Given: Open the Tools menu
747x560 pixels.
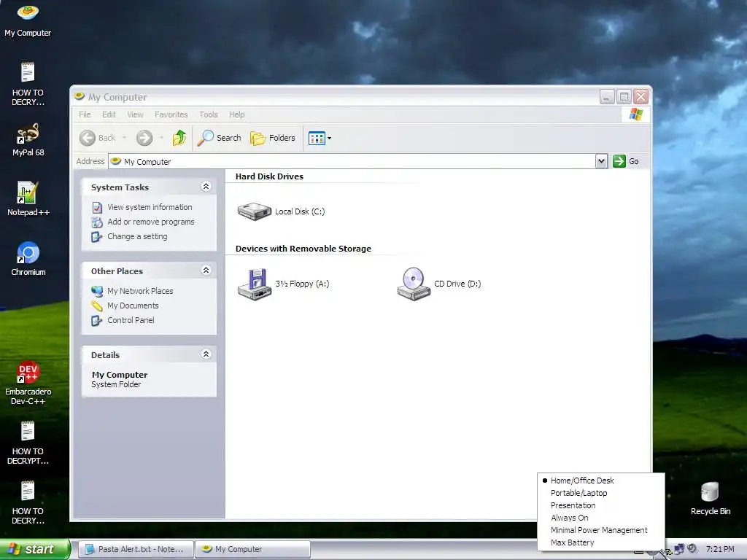Looking at the screenshot, I should (x=208, y=114).
